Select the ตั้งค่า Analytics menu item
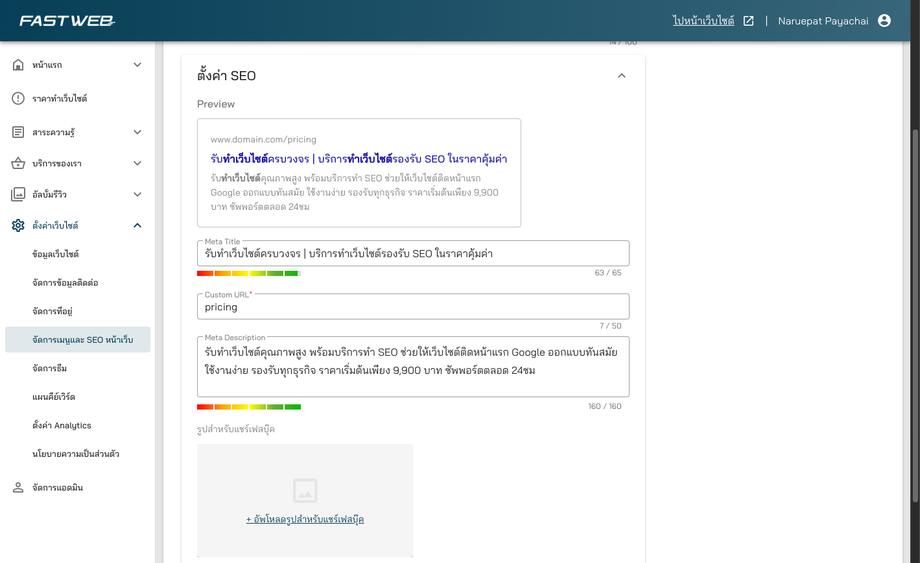The image size is (920, 563). click(61, 425)
